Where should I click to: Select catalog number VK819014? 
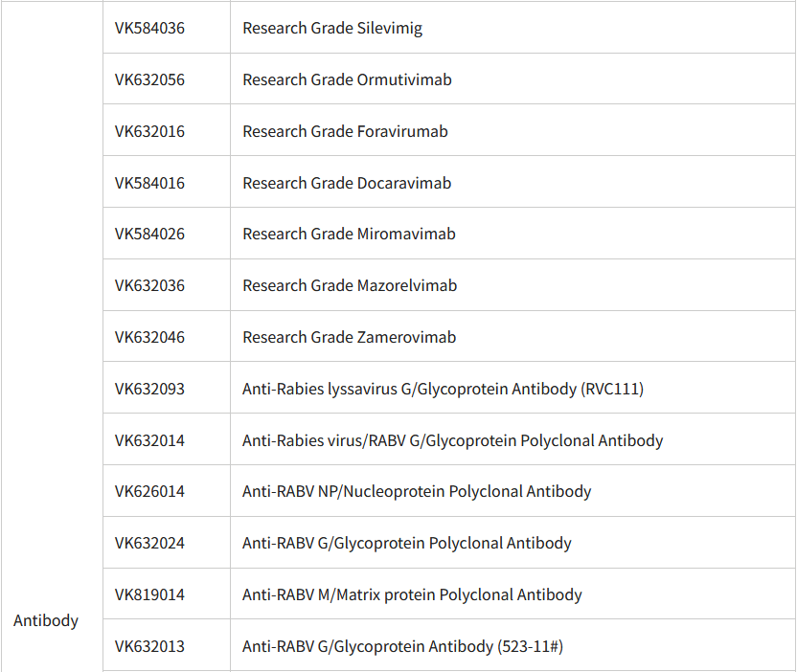click(x=149, y=594)
